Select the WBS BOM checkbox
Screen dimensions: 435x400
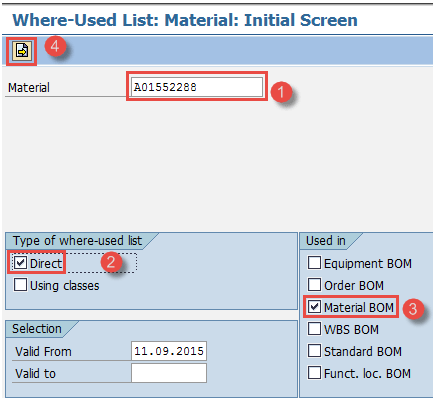pos(314,329)
